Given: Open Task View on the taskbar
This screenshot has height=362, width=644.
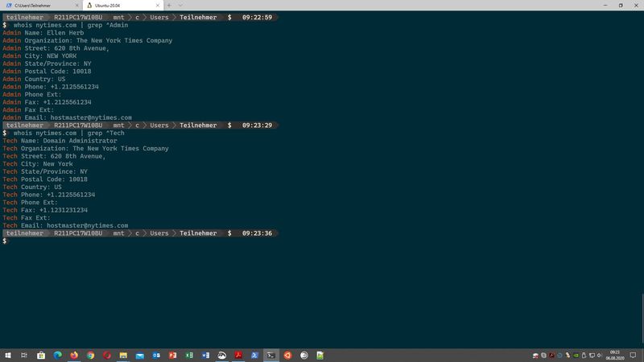Looking at the screenshot, I should pos(24,356).
